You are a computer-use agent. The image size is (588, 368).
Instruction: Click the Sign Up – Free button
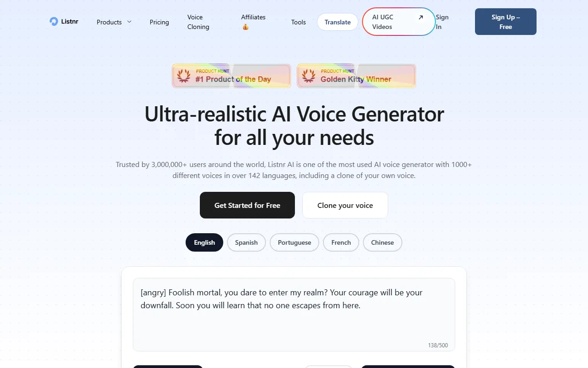506,22
